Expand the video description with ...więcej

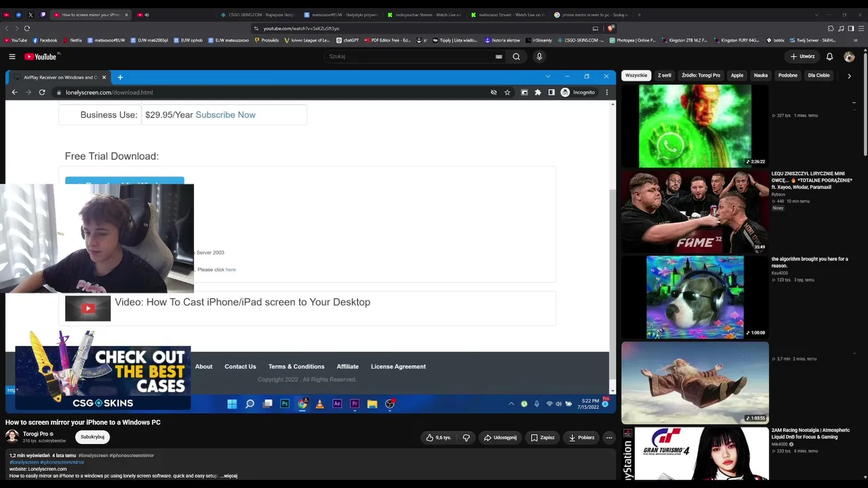click(x=230, y=476)
